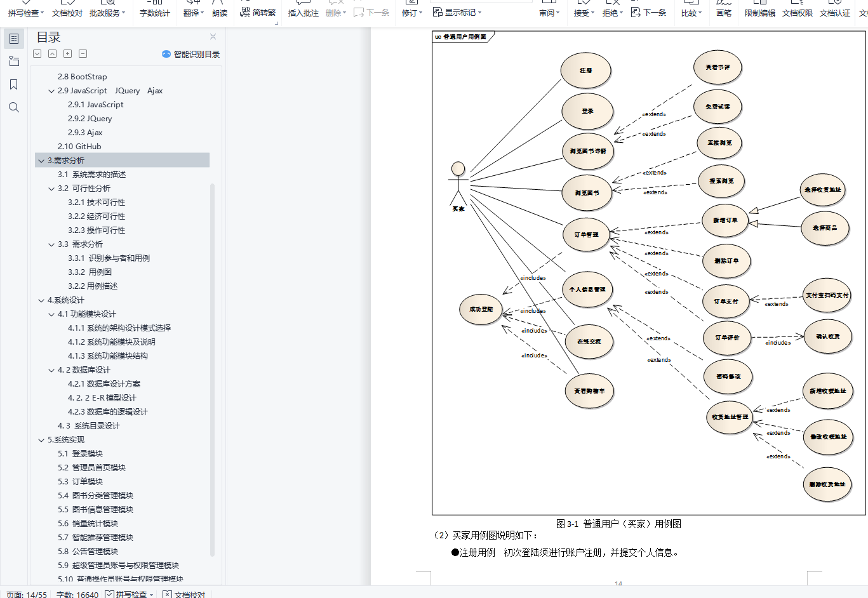Click the 简转繁 conversion icon in the ribbon

point(245,11)
